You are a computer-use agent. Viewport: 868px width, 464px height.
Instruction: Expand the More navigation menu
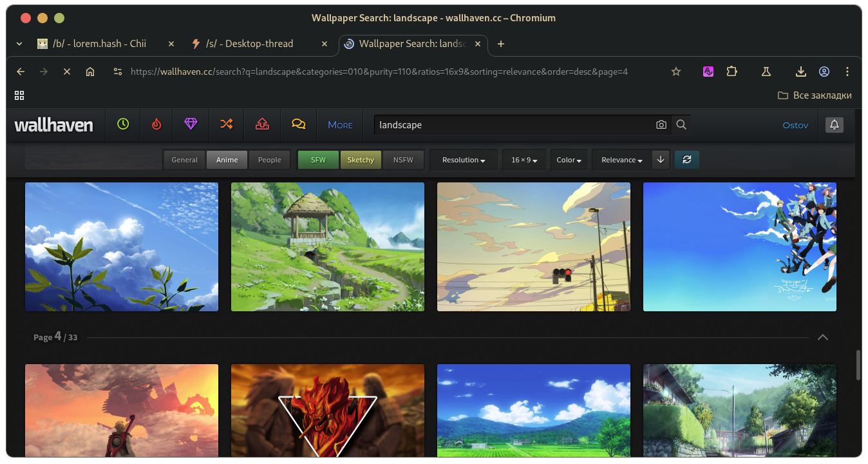tap(340, 125)
